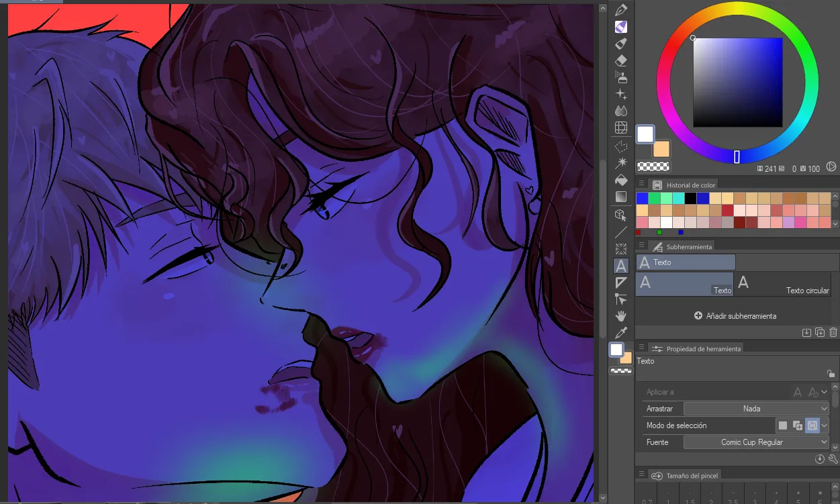
Task: Click the white main color under the toolbar
Action: [616, 350]
